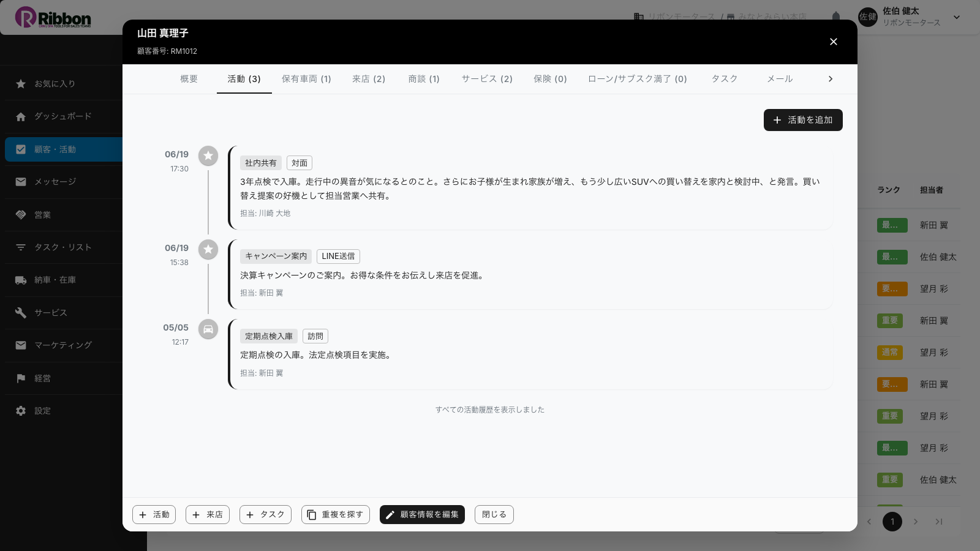This screenshot has width=980, height=551.
Task: Click footer 来店 add button
Action: coord(208,515)
